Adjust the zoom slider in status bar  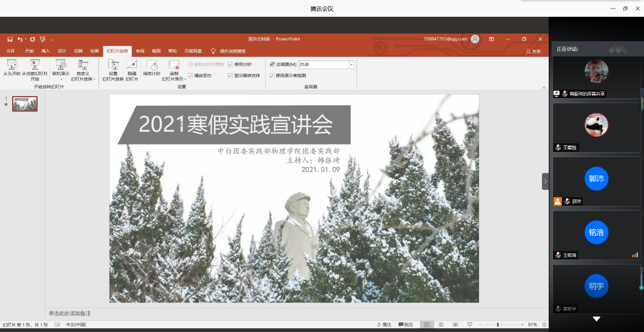click(x=498, y=324)
